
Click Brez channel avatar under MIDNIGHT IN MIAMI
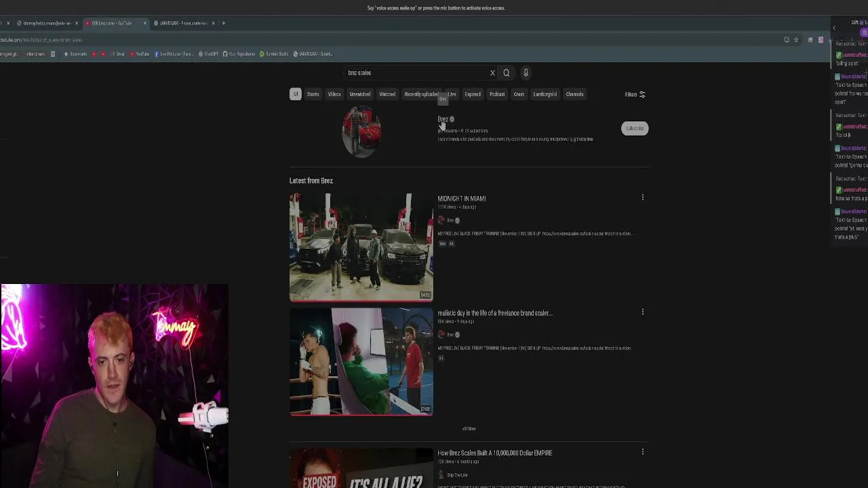coord(441,220)
